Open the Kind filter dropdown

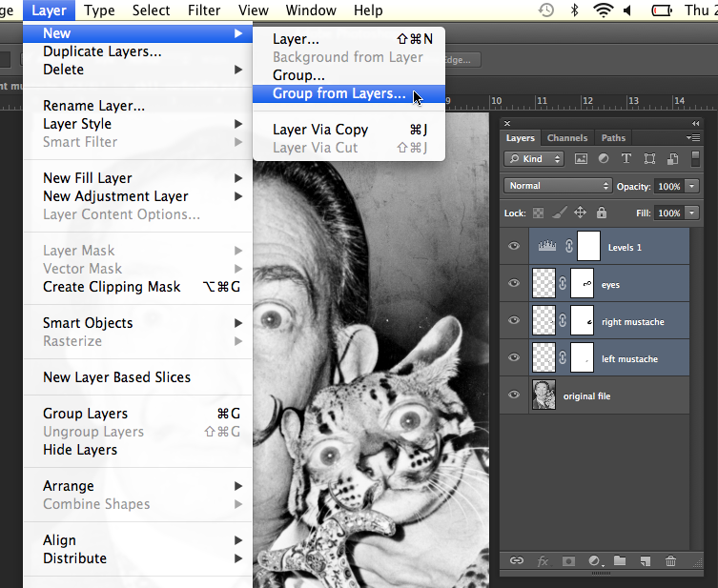point(533,159)
